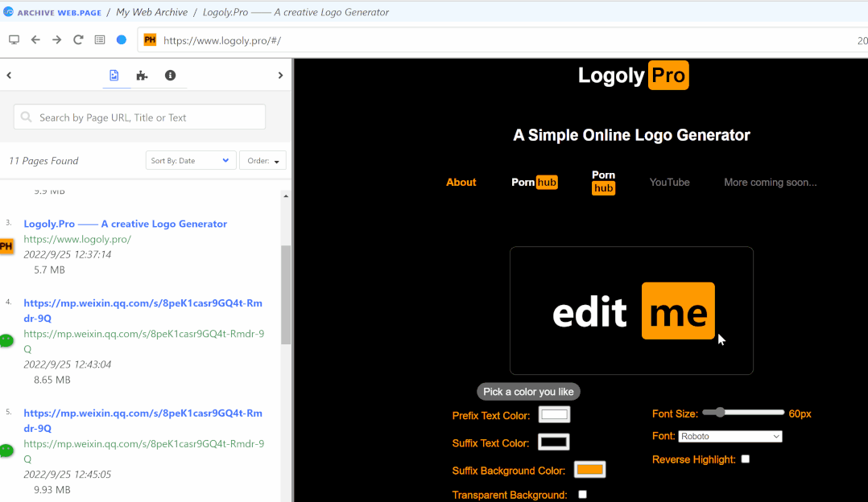
Task: Select the Pages document tab
Action: coord(114,75)
